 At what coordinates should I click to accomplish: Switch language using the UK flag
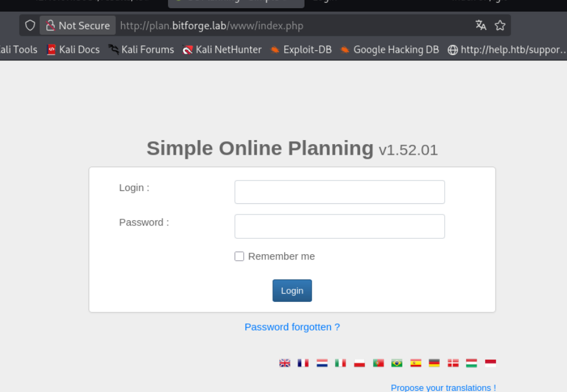[285, 363]
